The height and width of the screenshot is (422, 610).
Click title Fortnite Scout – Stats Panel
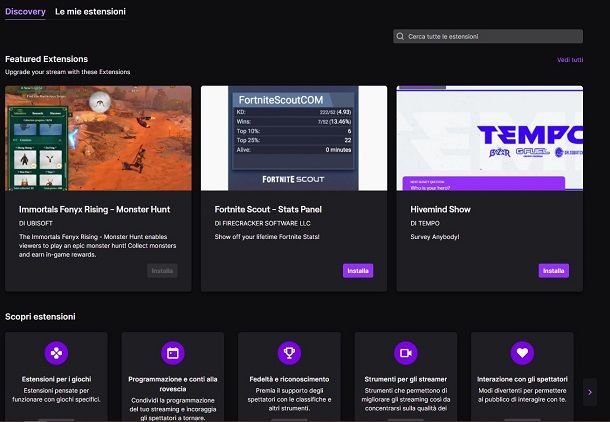coord(268,209)
